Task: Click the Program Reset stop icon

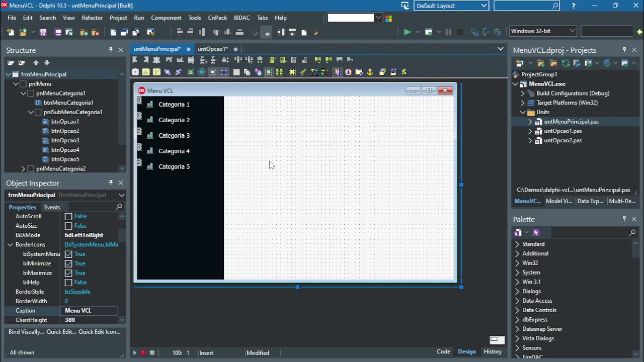Action: 460,32
